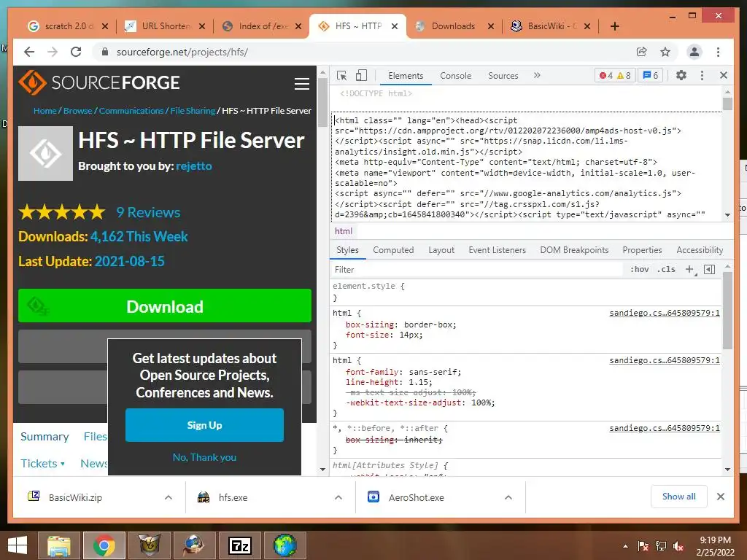Viewport: 747px width, 560px height.
Task: Open the Accessibility tab
Action: (x=700, y=250)
